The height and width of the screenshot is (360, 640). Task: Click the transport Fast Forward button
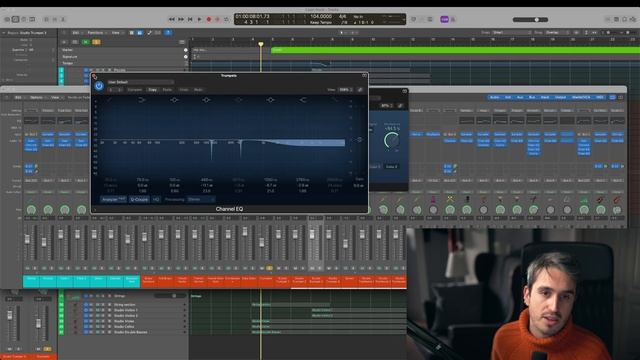click(x=181, y=19)
